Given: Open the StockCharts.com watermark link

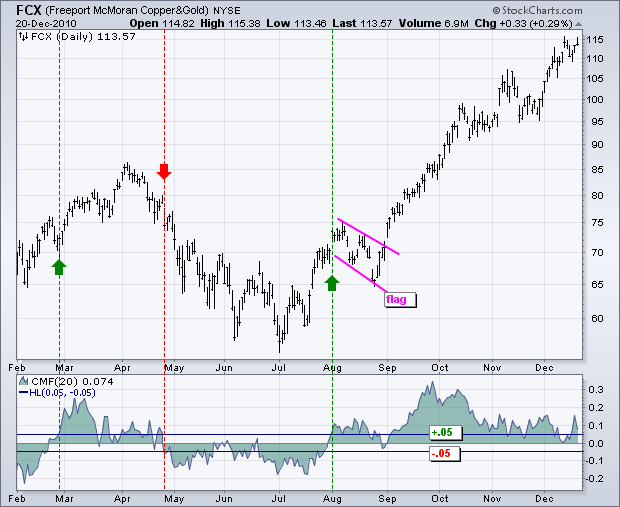Looking at the screenshot, I should point(538,10).
